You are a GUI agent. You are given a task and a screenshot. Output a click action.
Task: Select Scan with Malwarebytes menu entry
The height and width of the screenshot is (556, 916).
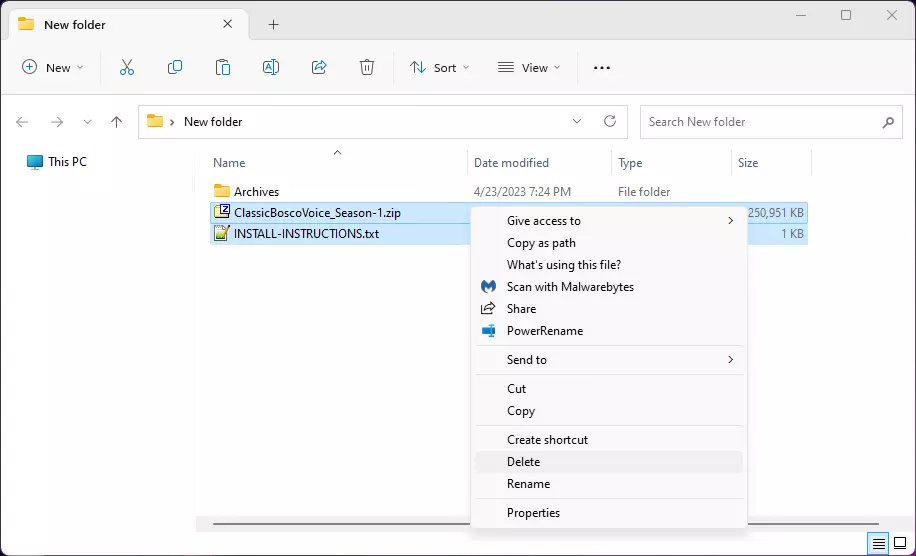(x=570, y=287)
